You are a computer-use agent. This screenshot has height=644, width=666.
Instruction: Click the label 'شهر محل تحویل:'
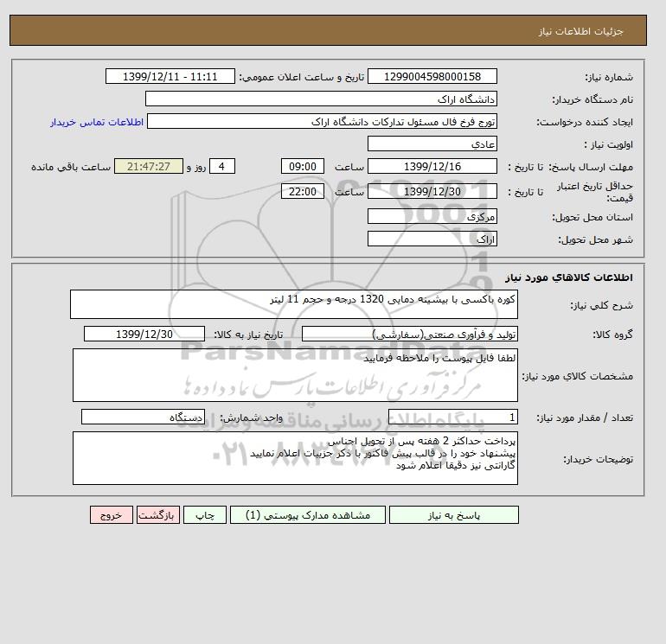(595, 239)
